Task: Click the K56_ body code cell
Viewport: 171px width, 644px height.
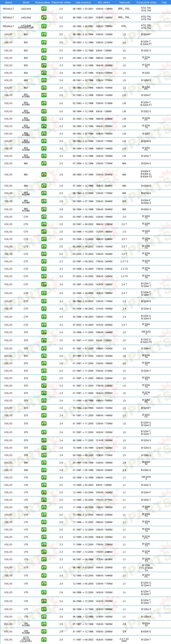Action: [x=124, y=26]
